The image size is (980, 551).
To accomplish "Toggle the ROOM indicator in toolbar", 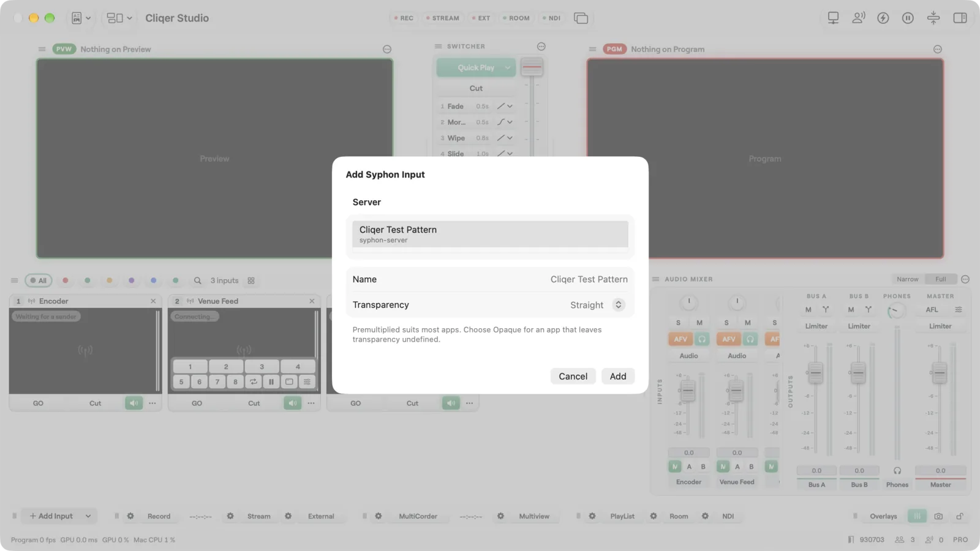I will click(x=516, y=18).
